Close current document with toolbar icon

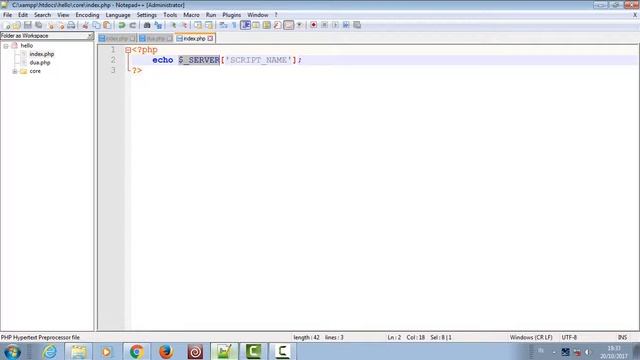[51, 25]
